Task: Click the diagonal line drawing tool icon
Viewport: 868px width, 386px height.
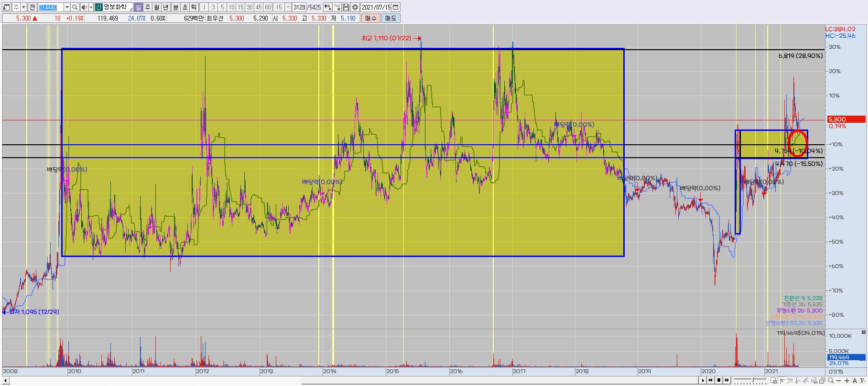Action: click(806, 381)
